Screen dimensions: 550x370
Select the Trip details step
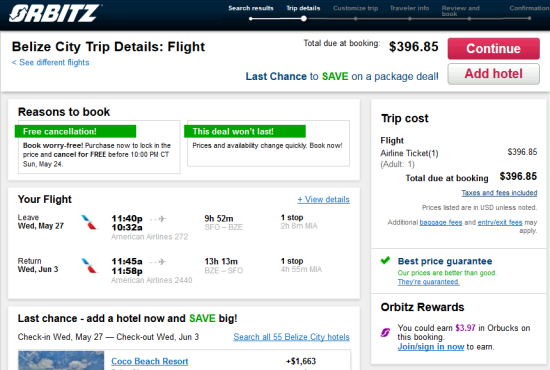(x=303, y=8)
